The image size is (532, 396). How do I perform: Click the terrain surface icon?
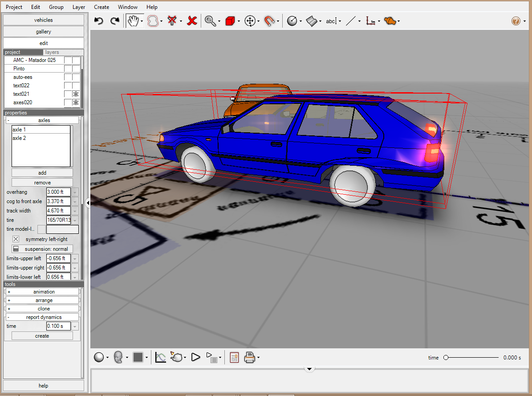pyautogui.click(x=312, y=21)
